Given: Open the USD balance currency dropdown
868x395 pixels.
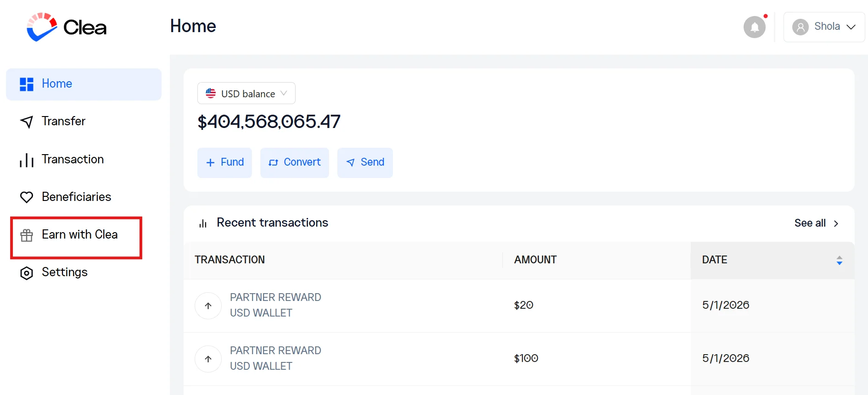Looking at the screenshot, I should [x=246, y=93].
